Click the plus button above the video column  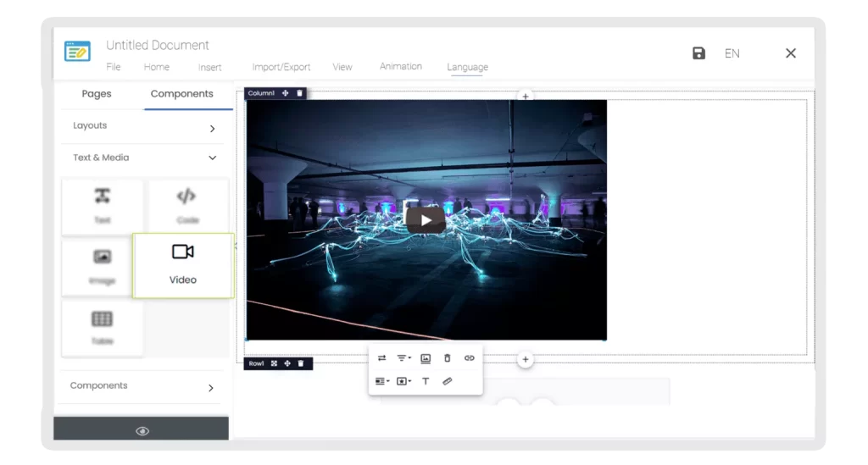[526, 97]
